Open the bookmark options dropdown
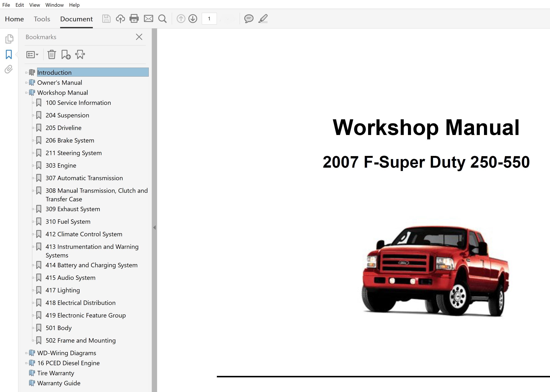The image size is (550, 392). [x=32, y=55]
